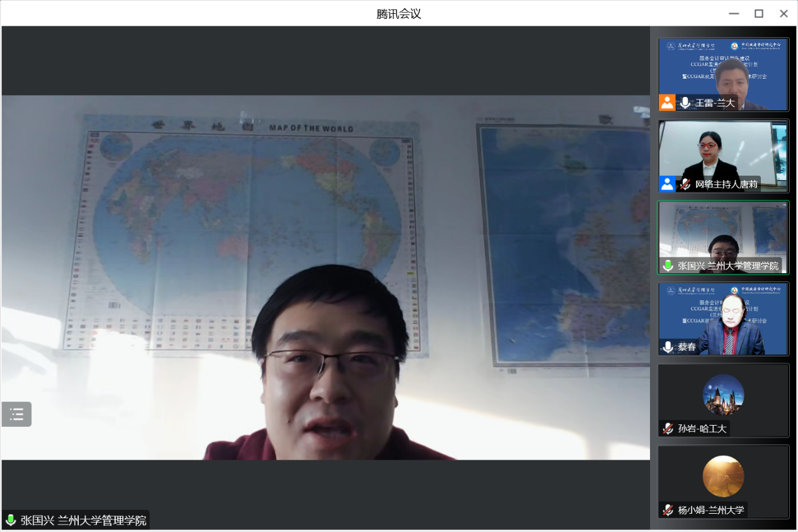Click the microphone icon next to 蔡春
Viewport: 798px width, 532px height.
668,347
